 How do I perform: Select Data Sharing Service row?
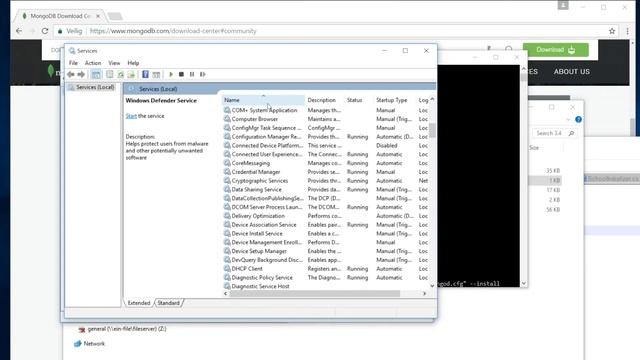click(x=326, y=189)
